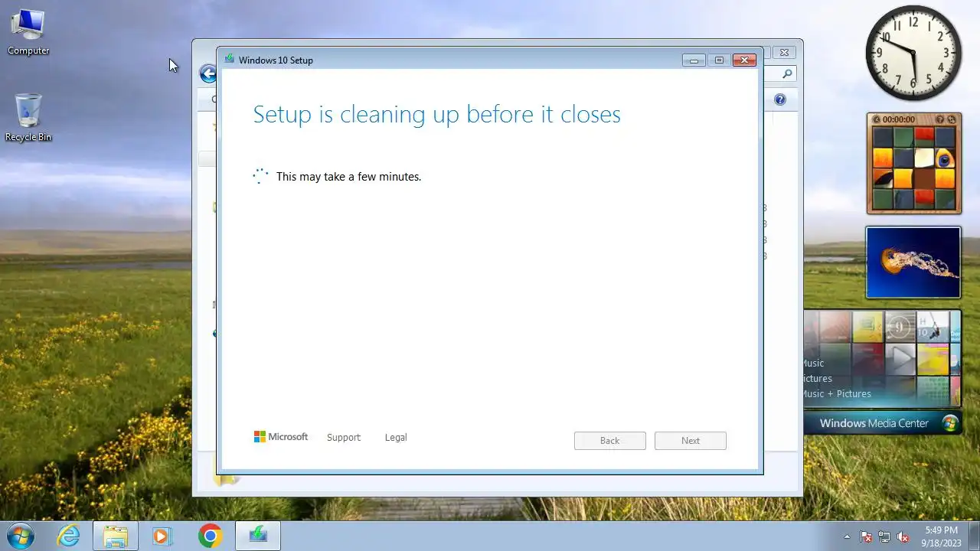980x551 pixels.
Task: Click Explorer window's back navigation arrow
Action: 207,73
